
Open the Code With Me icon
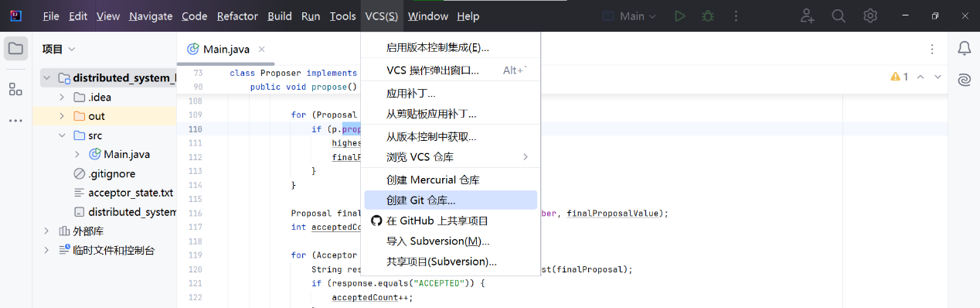(808, 15)
